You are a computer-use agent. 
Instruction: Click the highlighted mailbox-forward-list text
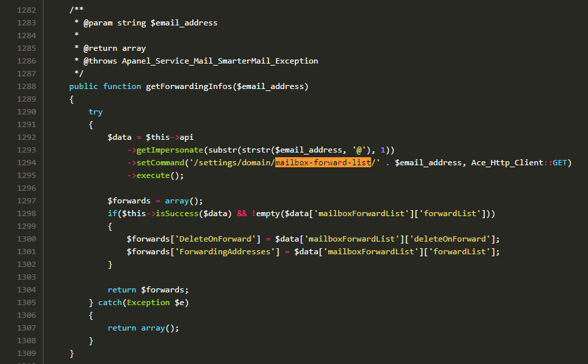(323, 163)
